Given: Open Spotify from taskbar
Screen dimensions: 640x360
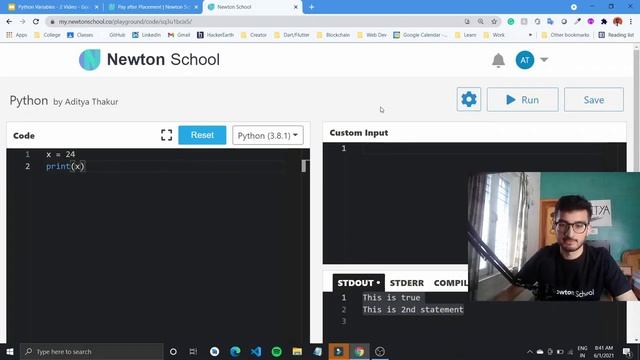Looking at the screenshot, I should pos(276,351).
